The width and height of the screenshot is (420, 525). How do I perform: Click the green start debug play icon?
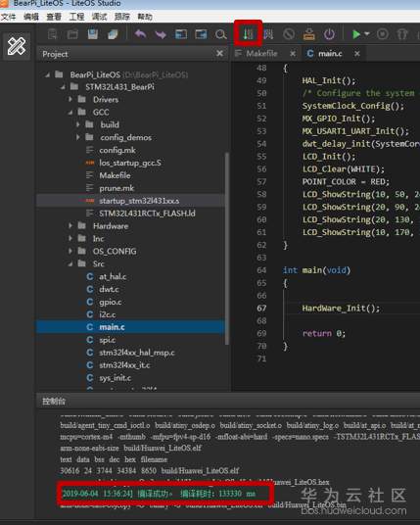coord(356,34)
